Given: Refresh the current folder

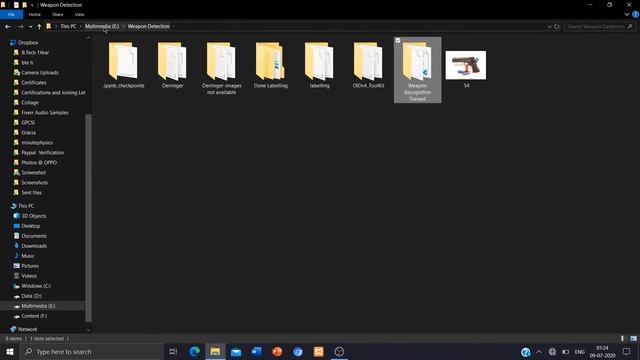Looking at the screenshot, I should (556, 27).
